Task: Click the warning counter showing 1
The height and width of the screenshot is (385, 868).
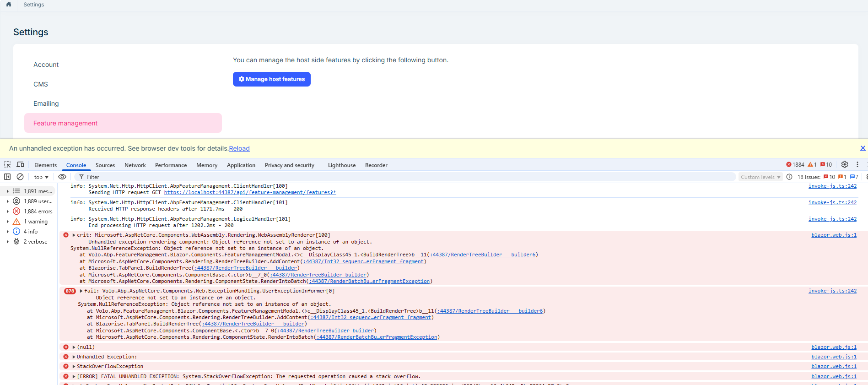Action: click(x=812, y=165)
